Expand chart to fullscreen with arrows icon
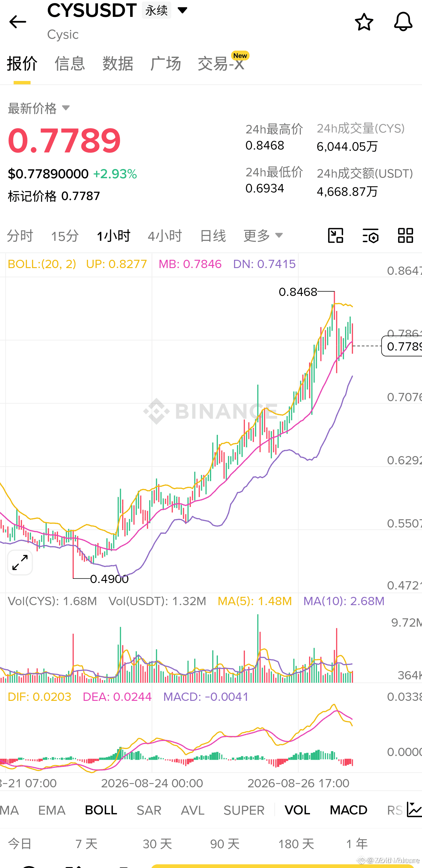 [20, 563]
